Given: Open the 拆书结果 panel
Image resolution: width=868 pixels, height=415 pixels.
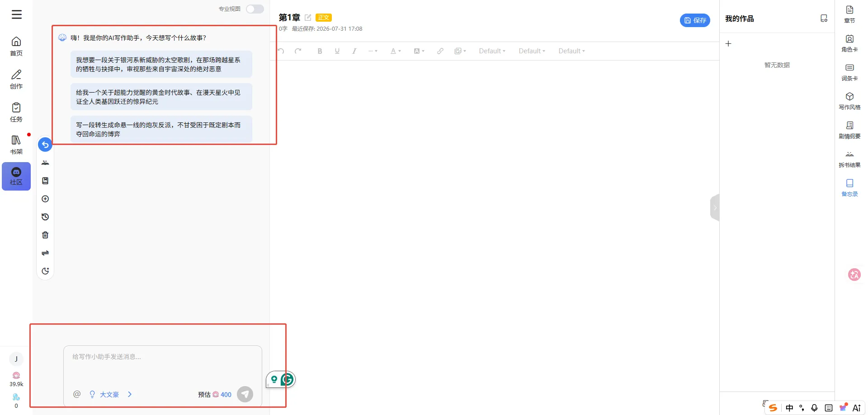Looking at the screenshot, I should click(x=849, y=159).
